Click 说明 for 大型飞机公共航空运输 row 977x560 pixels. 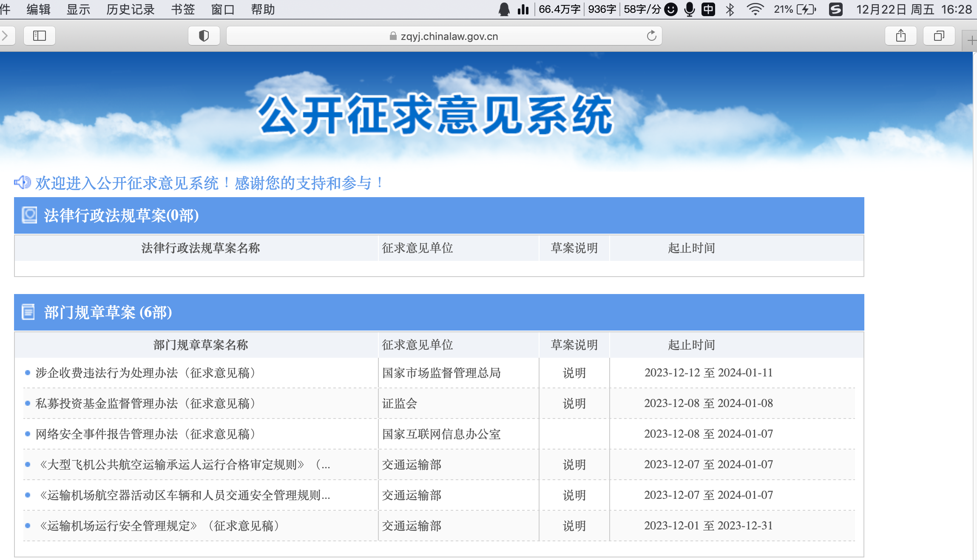pos(574,464)
